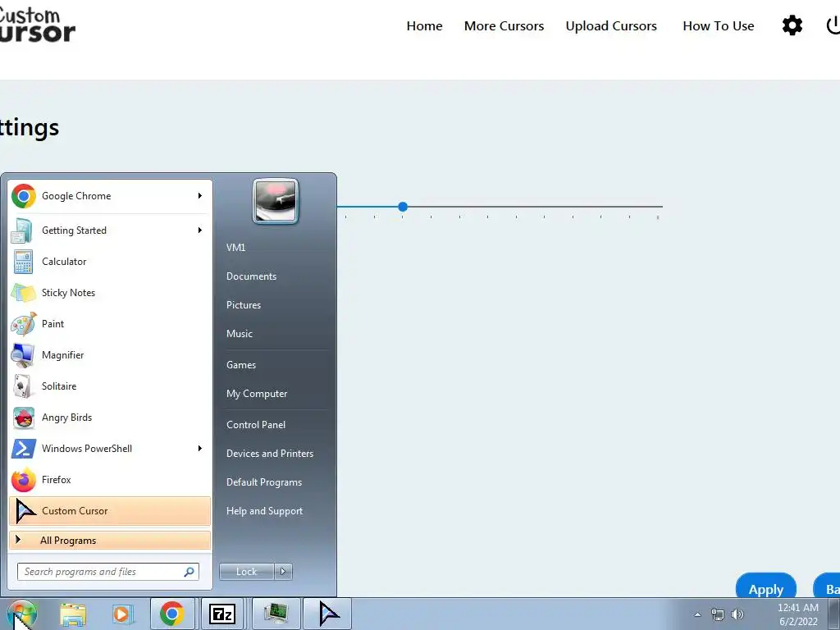Open Control Panel

point(256,425)
